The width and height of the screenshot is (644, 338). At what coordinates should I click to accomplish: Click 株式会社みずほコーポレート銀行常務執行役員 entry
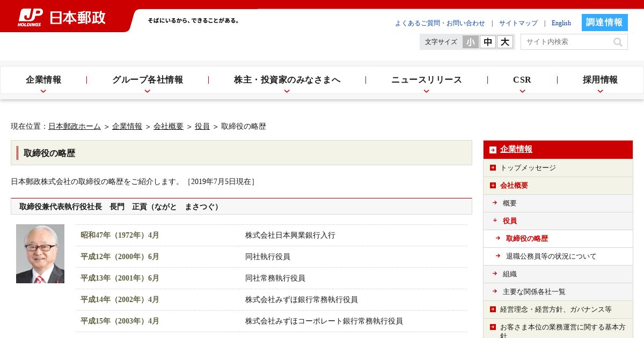tap(324, 321)
